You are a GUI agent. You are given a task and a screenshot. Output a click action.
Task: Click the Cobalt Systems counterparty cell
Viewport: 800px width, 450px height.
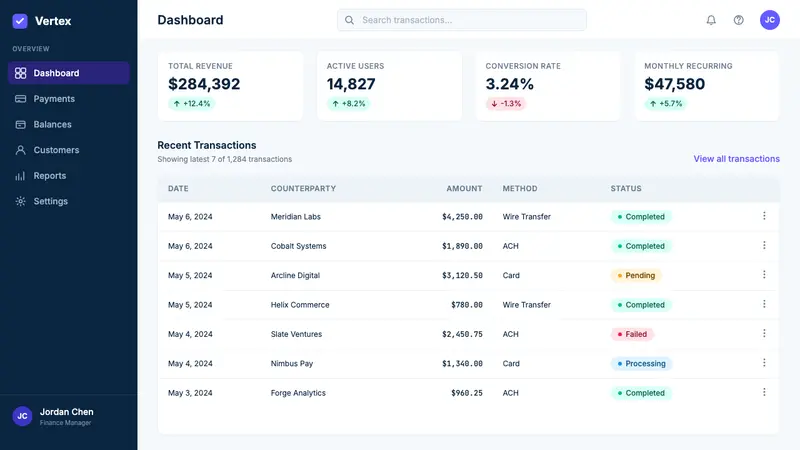pyautogui.click(x=298, y=246)
